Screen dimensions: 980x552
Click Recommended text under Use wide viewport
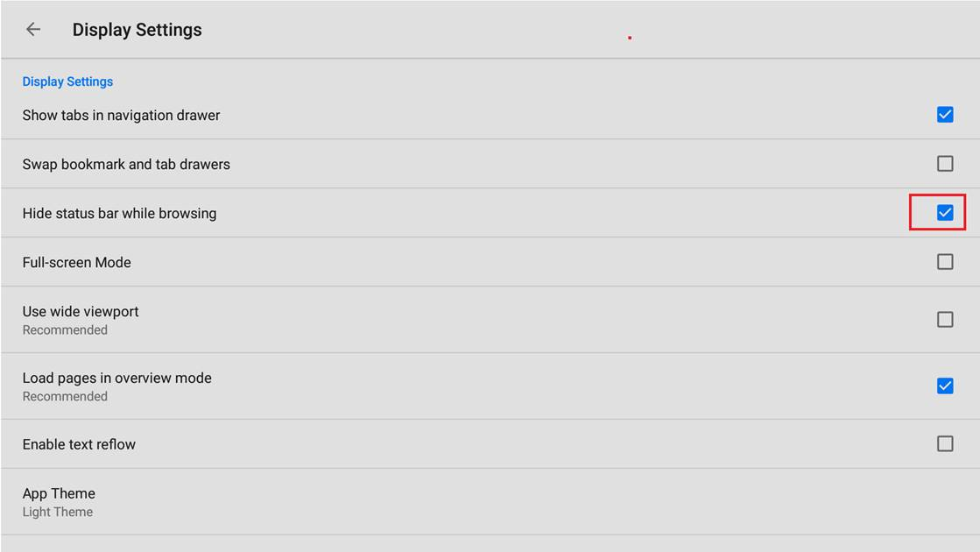pyautogui.click(x=65, y=330)
